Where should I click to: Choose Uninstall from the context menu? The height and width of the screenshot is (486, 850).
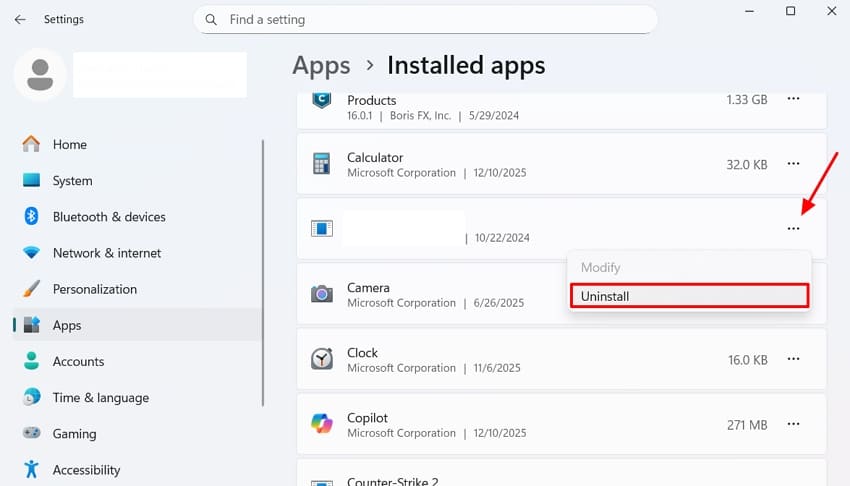pos(688,296)
